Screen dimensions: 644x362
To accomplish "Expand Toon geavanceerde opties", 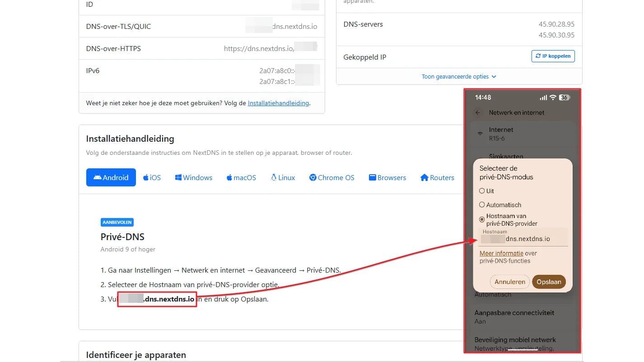I will tap(459, 77).
